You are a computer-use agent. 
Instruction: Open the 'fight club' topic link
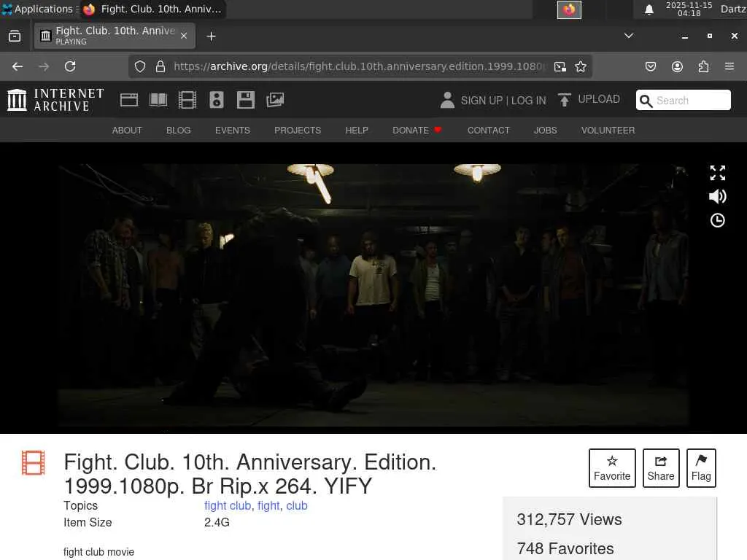tap(228, 506)
